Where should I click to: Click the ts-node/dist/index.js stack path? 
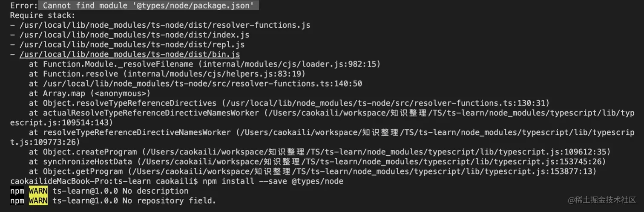pyautogui.click(x=135, y=35)
